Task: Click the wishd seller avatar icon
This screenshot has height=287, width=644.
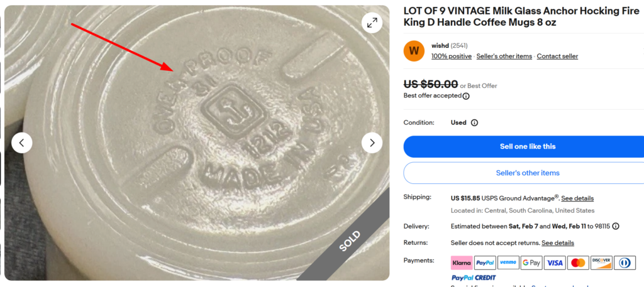Action: point(414,50)
